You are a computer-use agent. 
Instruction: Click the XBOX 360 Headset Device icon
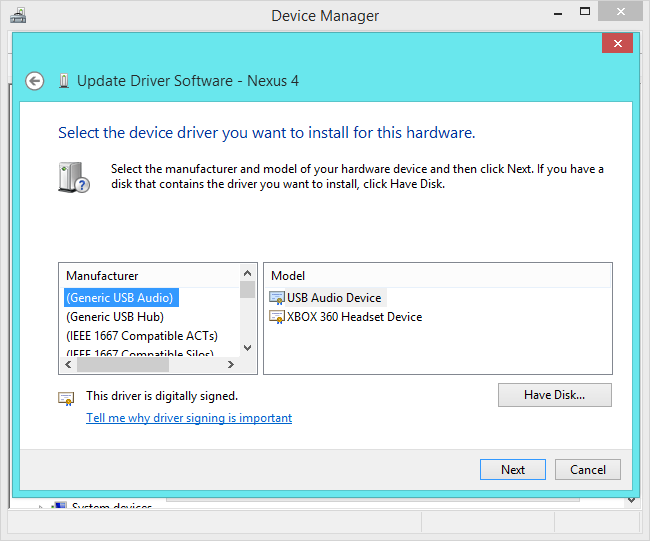[277, 317]
